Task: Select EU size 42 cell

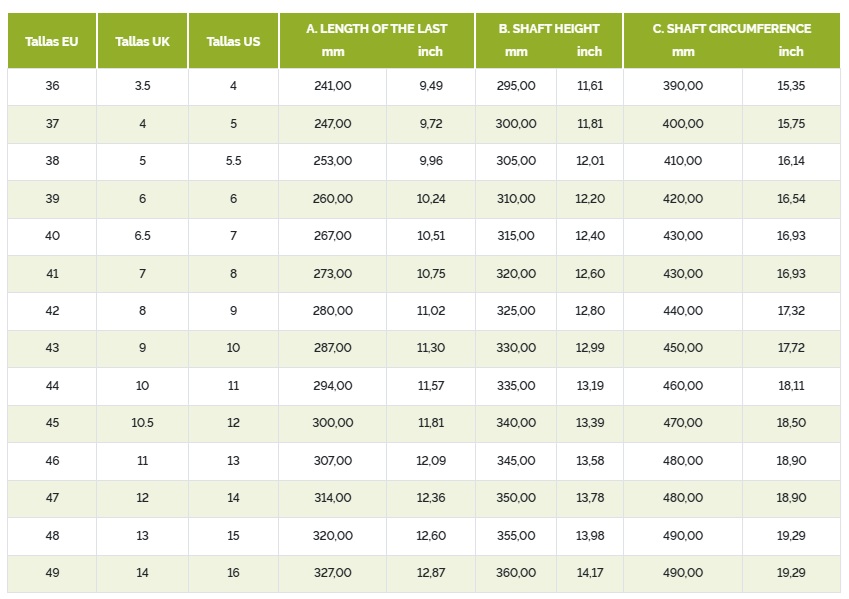Action: pos(53,311)
